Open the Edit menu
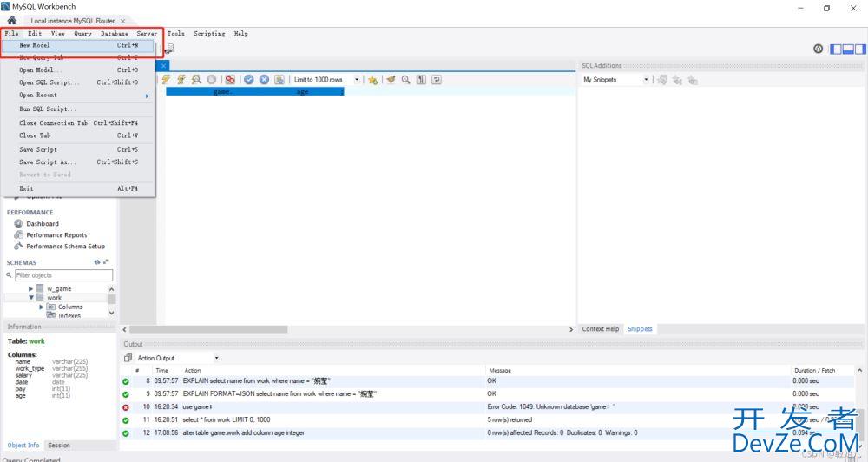 point(35,33)
